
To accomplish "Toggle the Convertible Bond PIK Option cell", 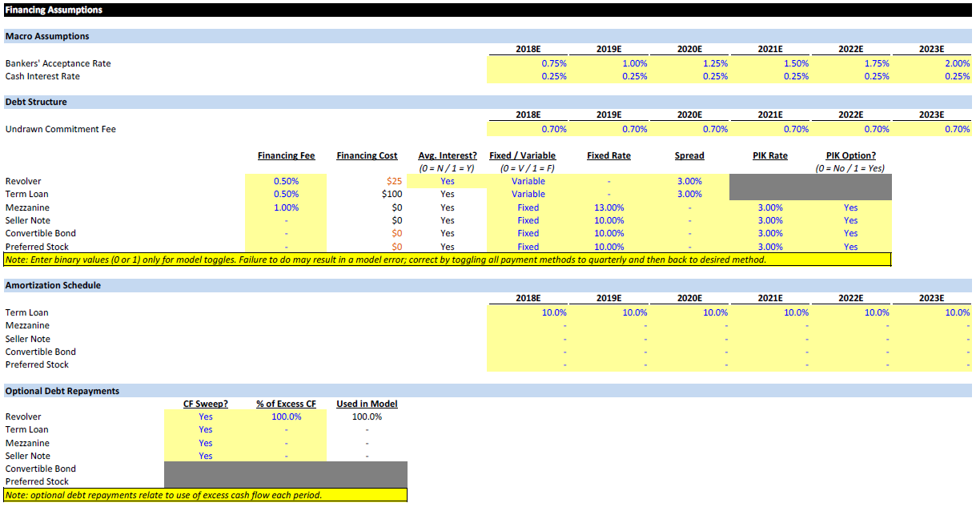I will click(x=850, y=233).
